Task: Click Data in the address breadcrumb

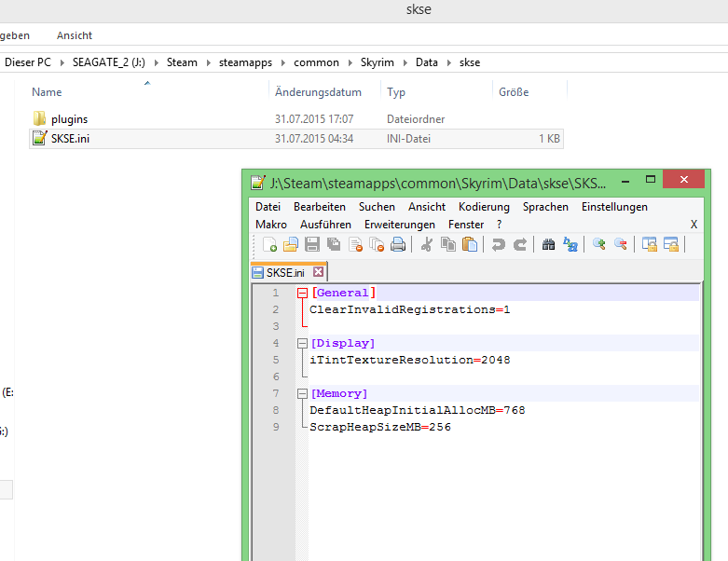Action: tap(426, 62)
